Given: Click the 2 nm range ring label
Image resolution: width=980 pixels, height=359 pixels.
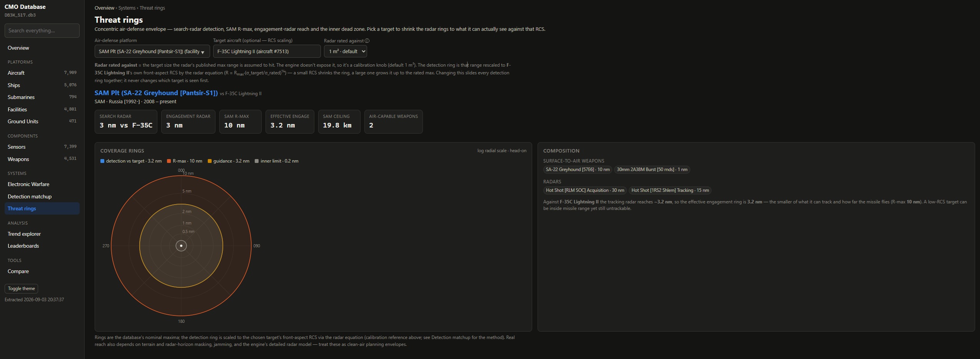Looking at the screenshot, I should 187,211.
